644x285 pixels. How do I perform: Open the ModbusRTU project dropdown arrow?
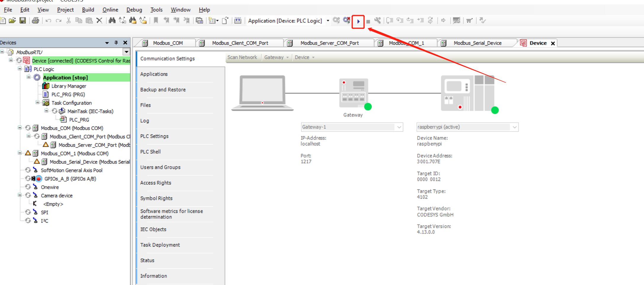coord(126,52)
